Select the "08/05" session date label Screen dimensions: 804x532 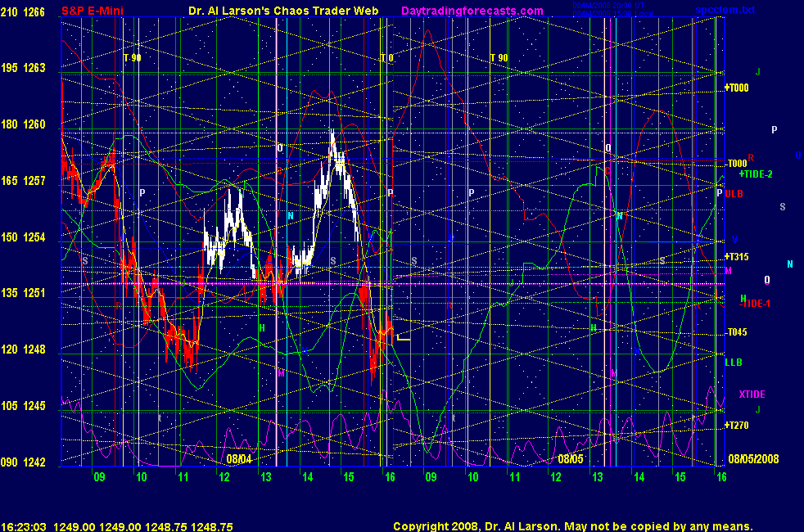[570, 458]
